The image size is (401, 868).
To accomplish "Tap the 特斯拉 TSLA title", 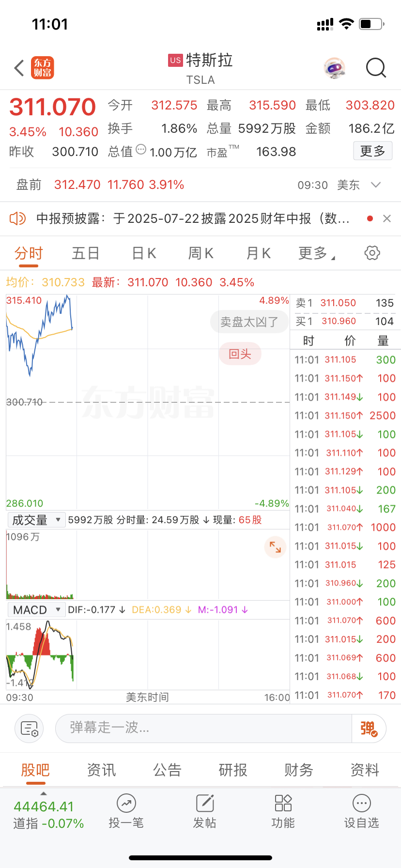I will point(200,69).
